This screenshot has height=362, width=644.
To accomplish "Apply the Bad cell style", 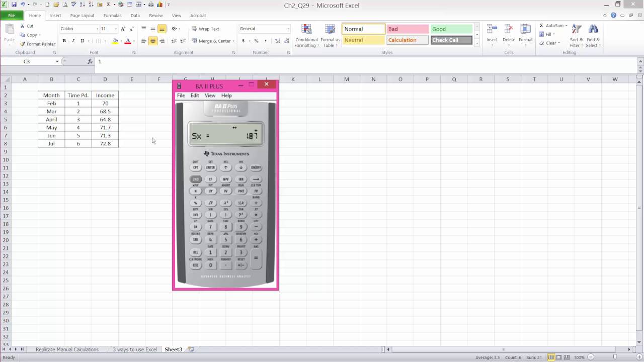I will [x=408, y=29].
